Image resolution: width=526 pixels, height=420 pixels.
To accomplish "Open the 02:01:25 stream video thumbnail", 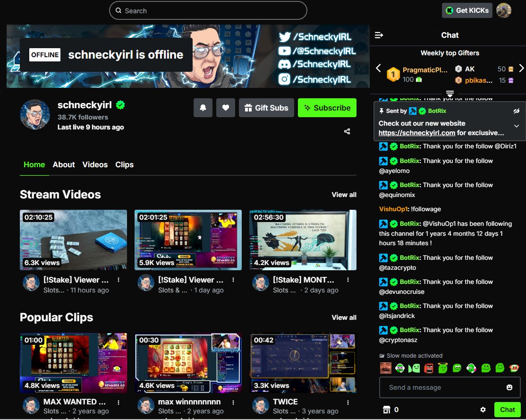I will [x=188, y=240].
